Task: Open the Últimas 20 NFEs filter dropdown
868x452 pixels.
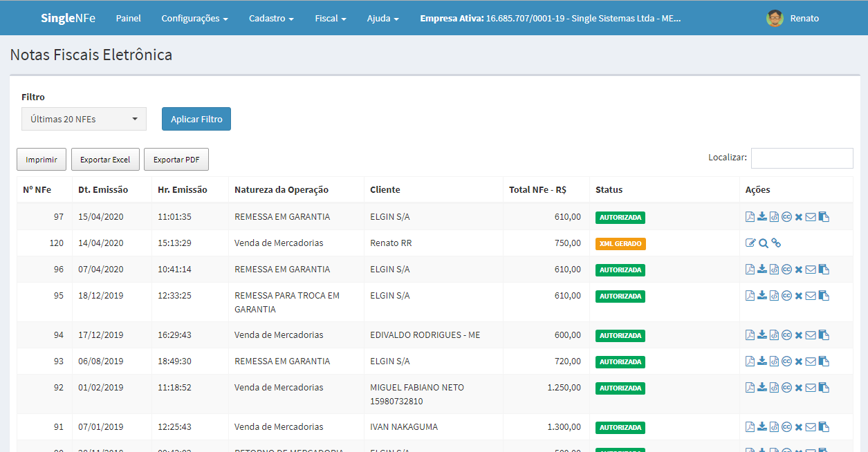Action: pyautogui.click(x=84, y=119)
